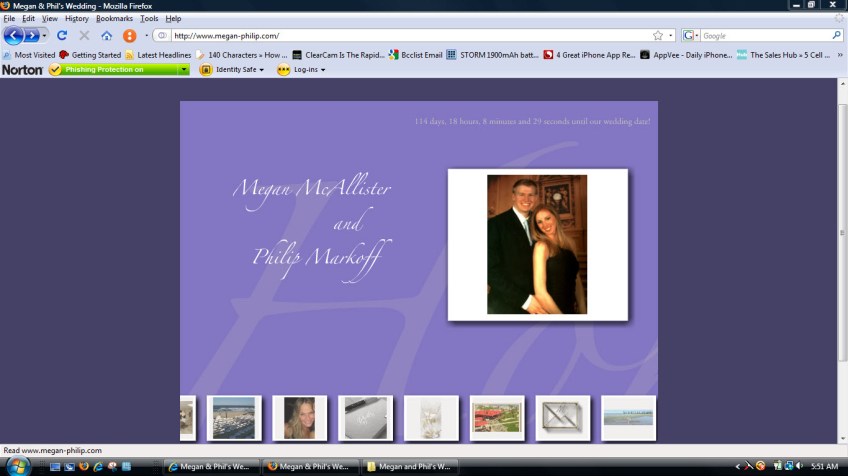The image size is (848, 476).
Task: Select the blonde woman portrait thumbnail
Action: tap(299, 418)
